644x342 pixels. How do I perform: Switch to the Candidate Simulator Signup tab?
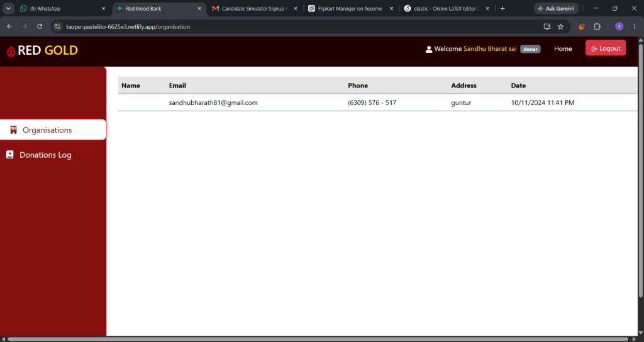tap(255, 8)
